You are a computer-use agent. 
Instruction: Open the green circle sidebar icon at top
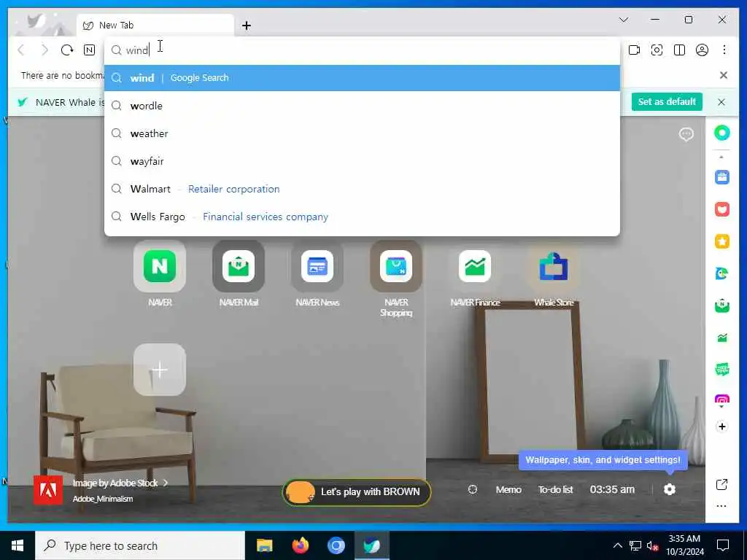point(722,133)
